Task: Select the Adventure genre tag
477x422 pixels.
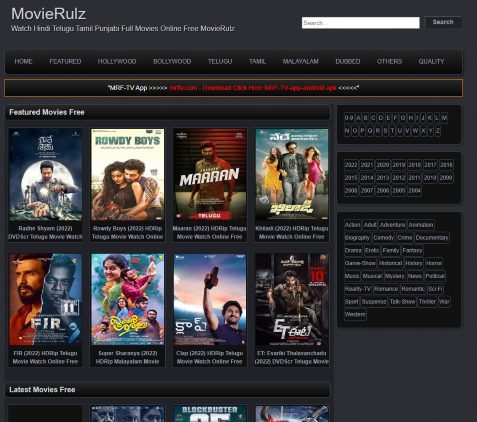Action: click(x=392, y=225)
